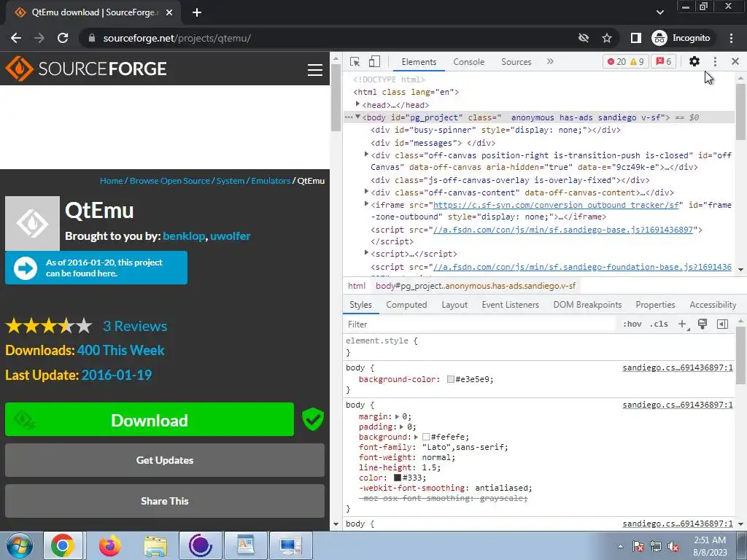Viewport: 747px width, 560px height.
Task: Expand the head element node
Action: [x=357, y=104]
